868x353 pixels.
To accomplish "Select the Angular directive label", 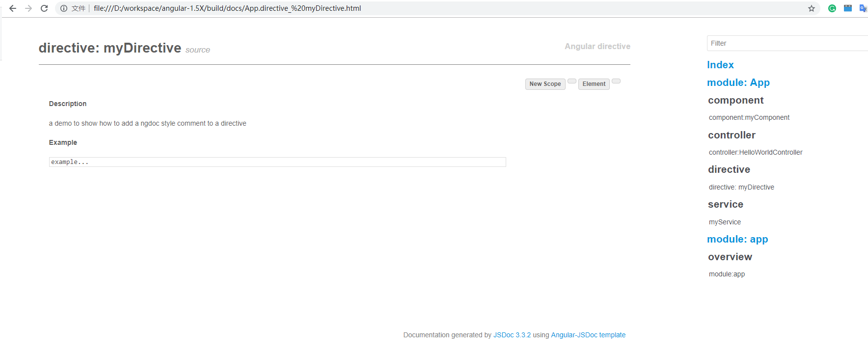I will point(597,46).
